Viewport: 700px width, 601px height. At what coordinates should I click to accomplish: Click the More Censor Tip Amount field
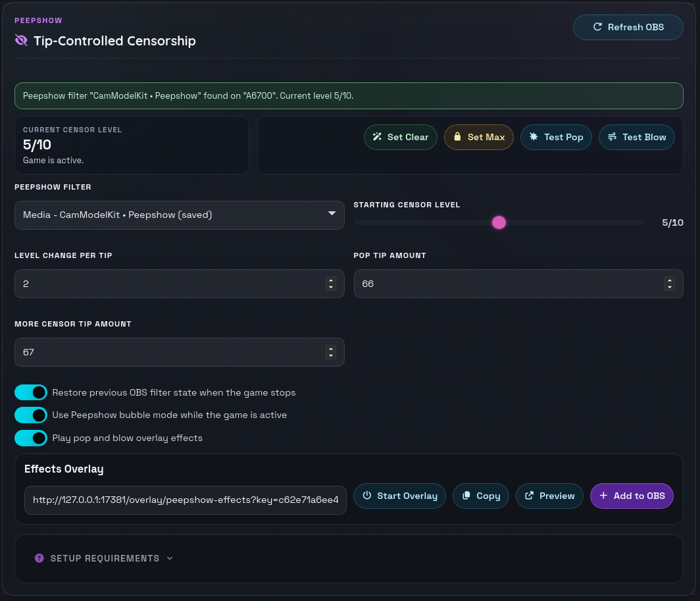(x=180, y=352)
